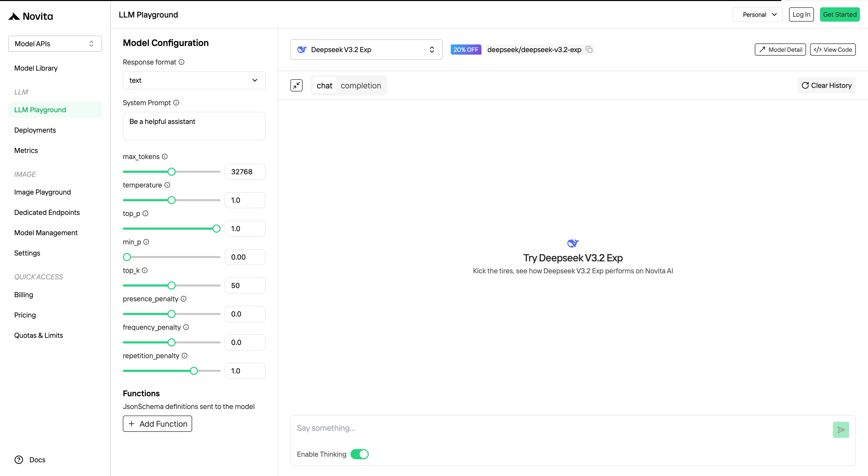Click the Say something message input
This screenshot has width=868, height=476.
pyautogui.click(x=561, y=428)
